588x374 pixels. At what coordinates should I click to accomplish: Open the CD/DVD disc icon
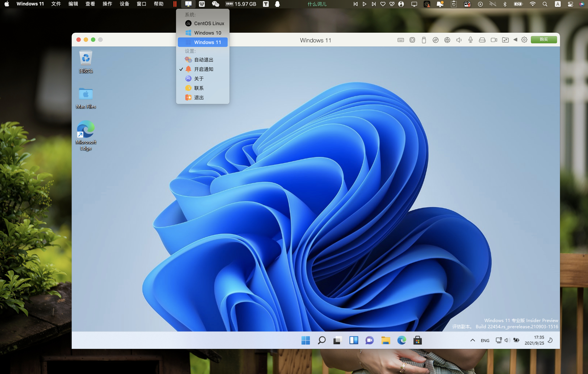point(435,40)
